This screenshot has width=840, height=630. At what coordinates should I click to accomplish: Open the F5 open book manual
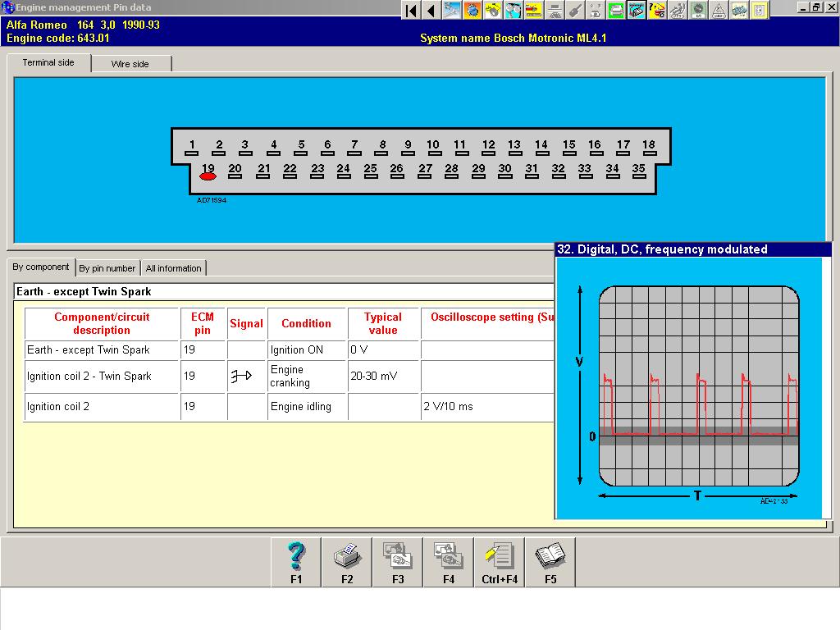pyautogui.click(x=550, y=562)
